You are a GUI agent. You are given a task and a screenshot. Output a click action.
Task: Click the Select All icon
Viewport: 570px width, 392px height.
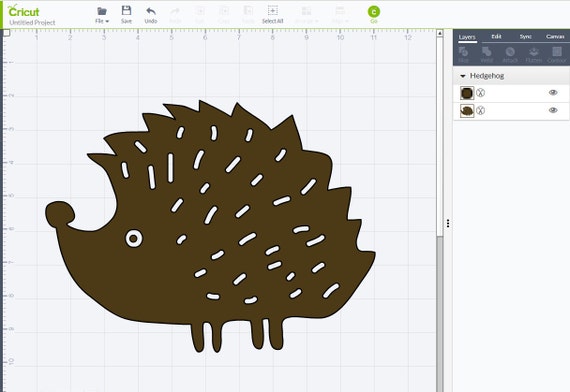point(272,10)
